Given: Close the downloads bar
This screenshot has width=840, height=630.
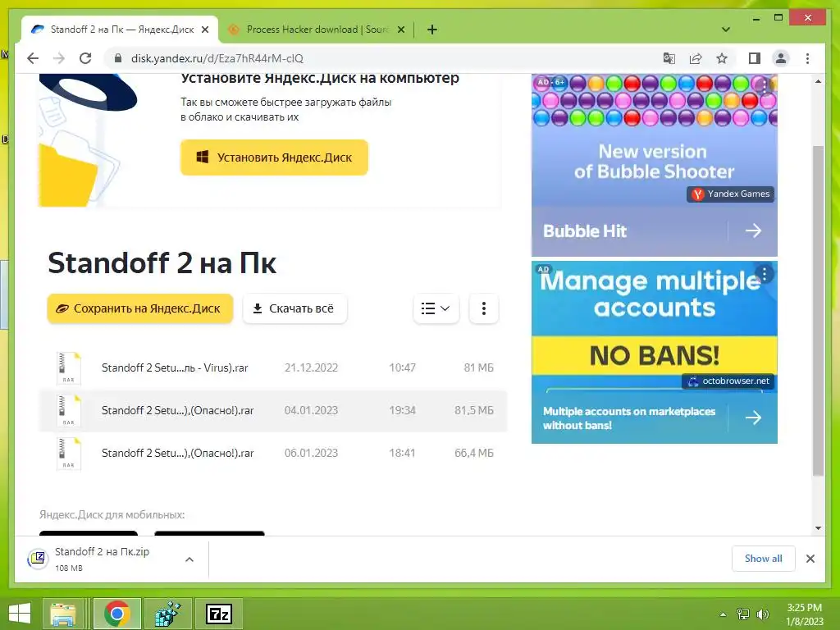Looking at the screenshot, I should pos(810,559).
